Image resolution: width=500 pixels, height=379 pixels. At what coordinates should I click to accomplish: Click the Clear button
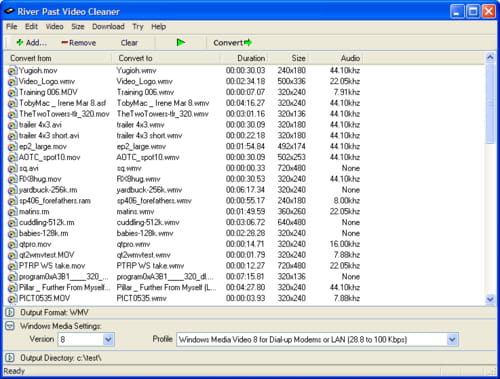tap(129, 43)
